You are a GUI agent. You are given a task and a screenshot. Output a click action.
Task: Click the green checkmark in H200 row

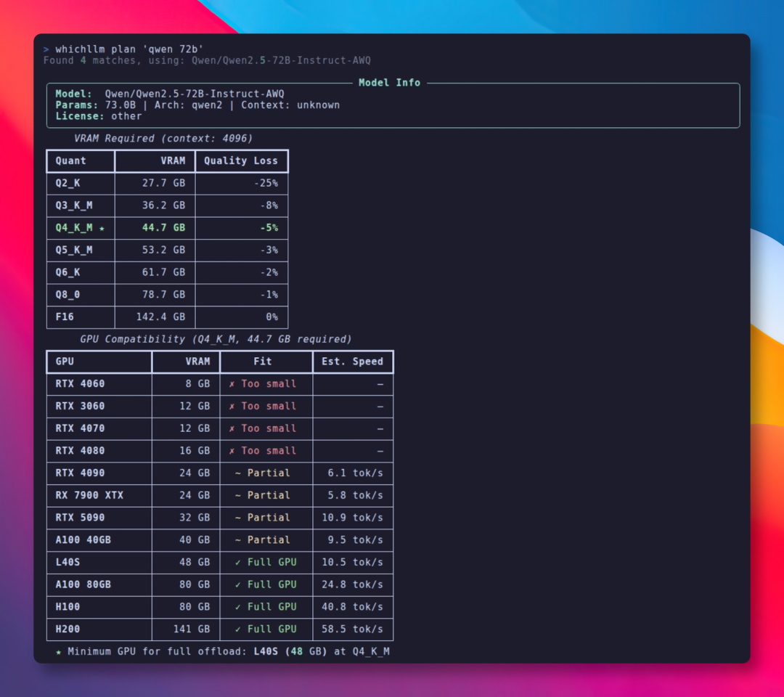[237, 629]
